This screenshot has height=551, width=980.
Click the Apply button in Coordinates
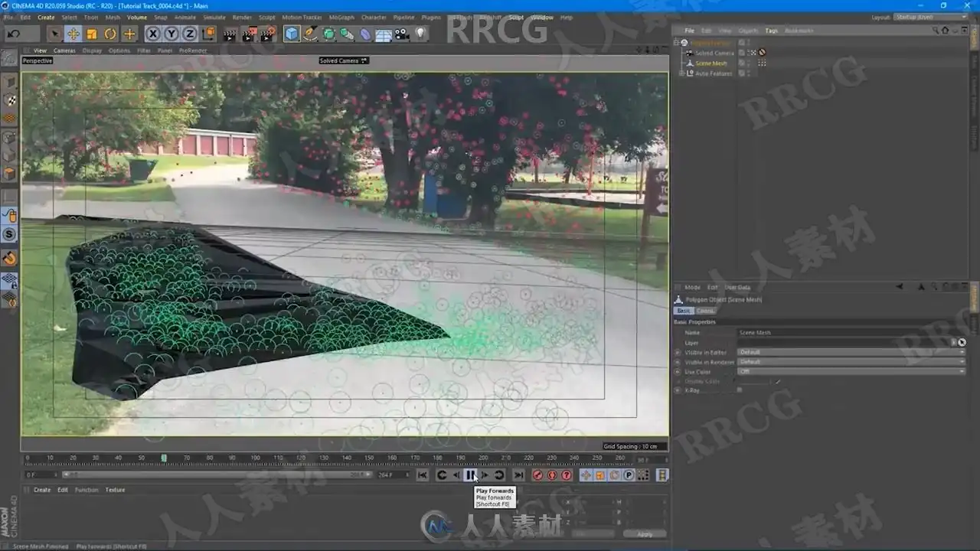645,534
